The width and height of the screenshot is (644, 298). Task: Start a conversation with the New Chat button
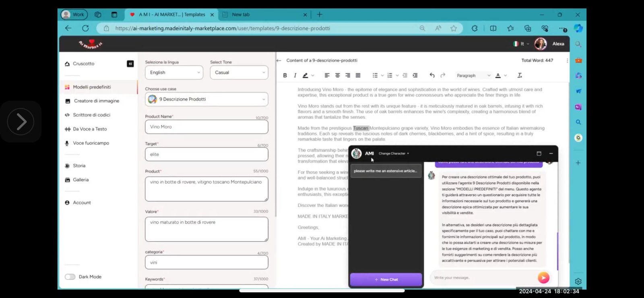(x=386, y=279)
